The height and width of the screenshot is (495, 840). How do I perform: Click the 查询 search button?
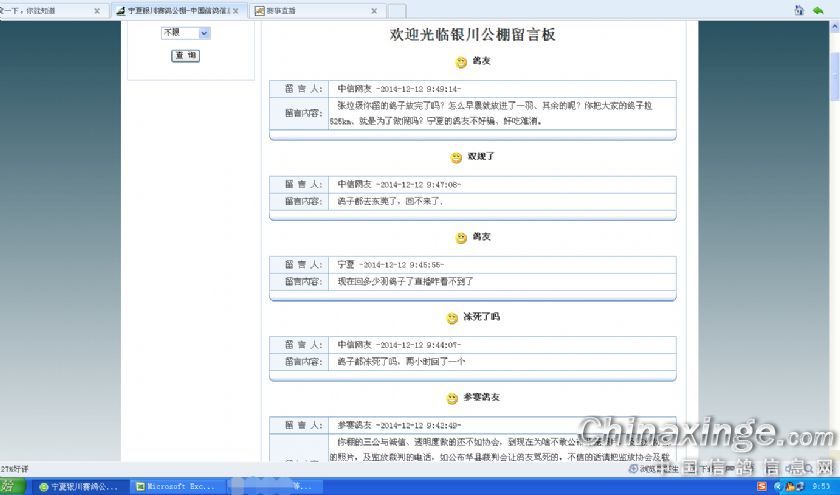[x=185, y=56]
